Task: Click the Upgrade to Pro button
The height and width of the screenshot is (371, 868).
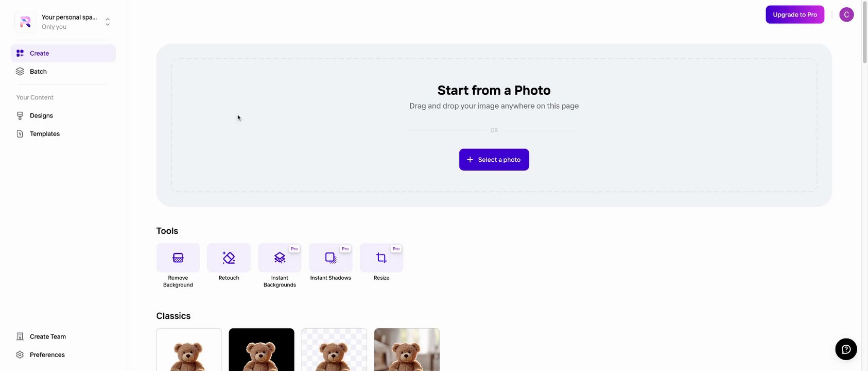Action: [x=795, y=14]
